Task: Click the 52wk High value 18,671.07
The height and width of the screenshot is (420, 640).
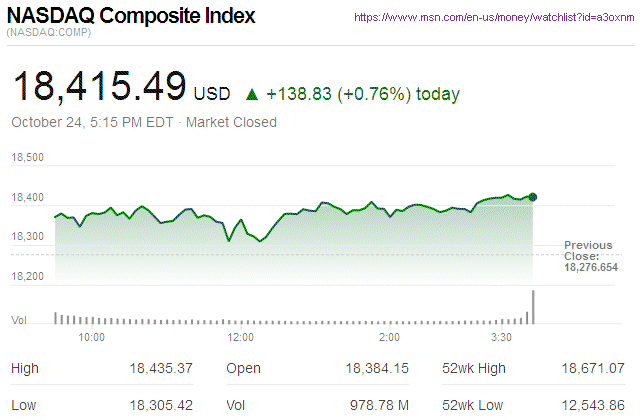Action: pos(594,369)
